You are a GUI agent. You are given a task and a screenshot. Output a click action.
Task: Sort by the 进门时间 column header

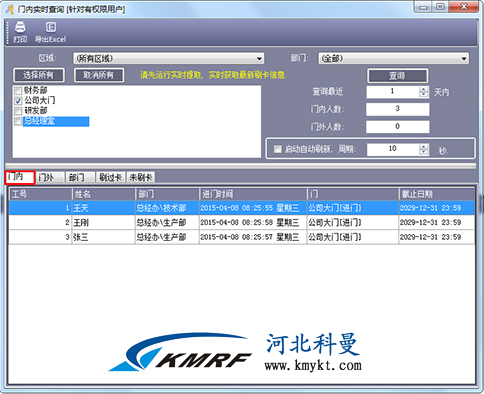252,194
